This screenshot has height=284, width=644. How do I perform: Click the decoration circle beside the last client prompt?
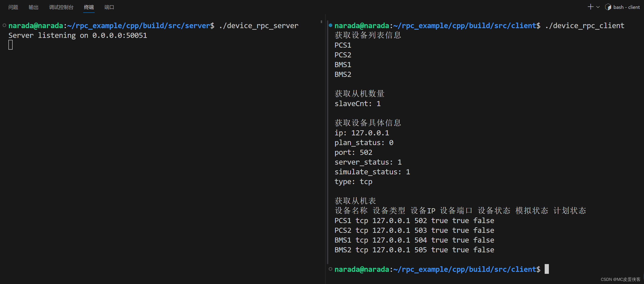[x=331, y=269]
